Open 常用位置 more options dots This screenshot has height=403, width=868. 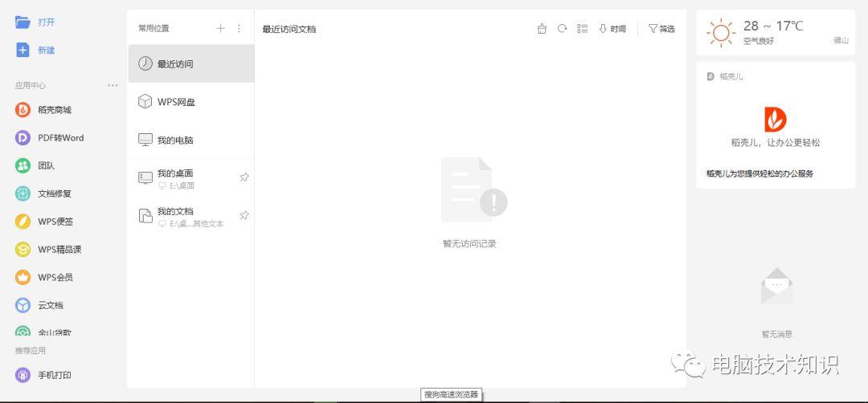pos(240,28)
